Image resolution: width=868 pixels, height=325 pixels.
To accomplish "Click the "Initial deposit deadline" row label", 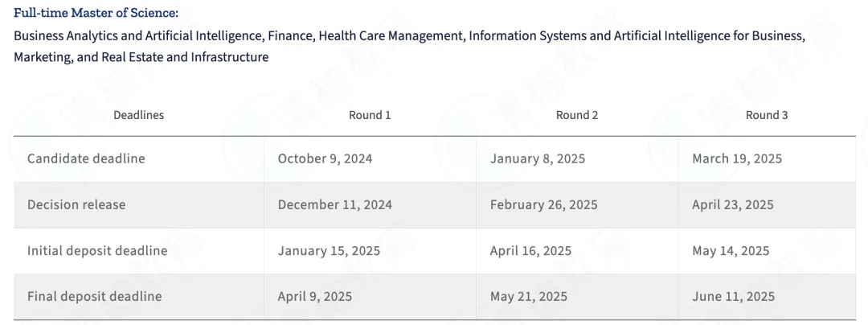I will [x=97, y=251].
